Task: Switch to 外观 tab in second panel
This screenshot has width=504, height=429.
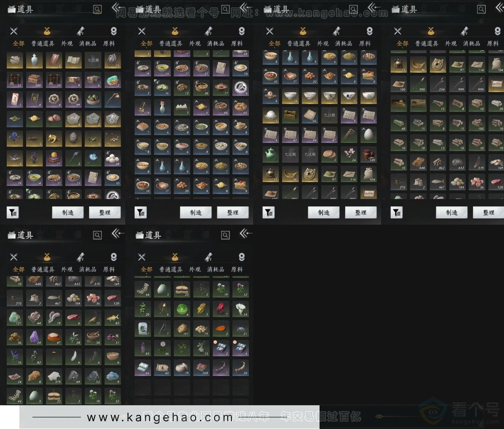Action: 195,44
